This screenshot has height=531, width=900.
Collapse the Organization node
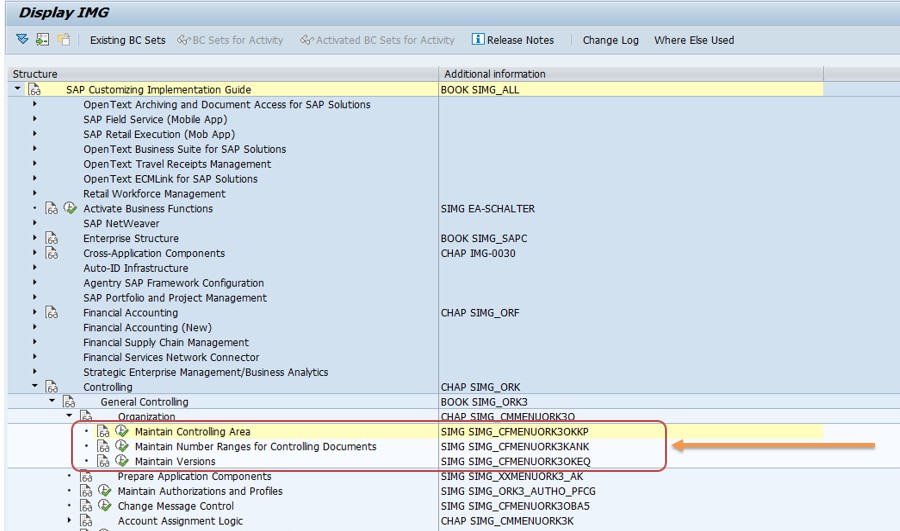click(69, 416)
